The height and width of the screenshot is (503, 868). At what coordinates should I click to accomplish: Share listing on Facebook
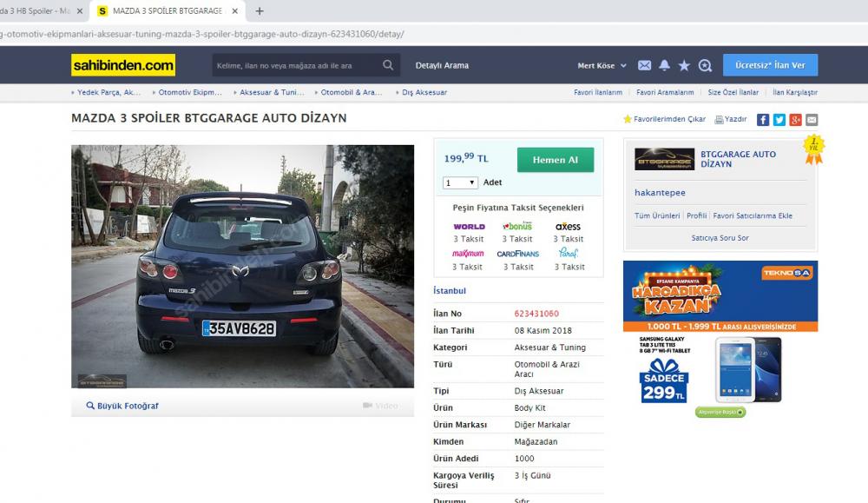click(763, 120)
